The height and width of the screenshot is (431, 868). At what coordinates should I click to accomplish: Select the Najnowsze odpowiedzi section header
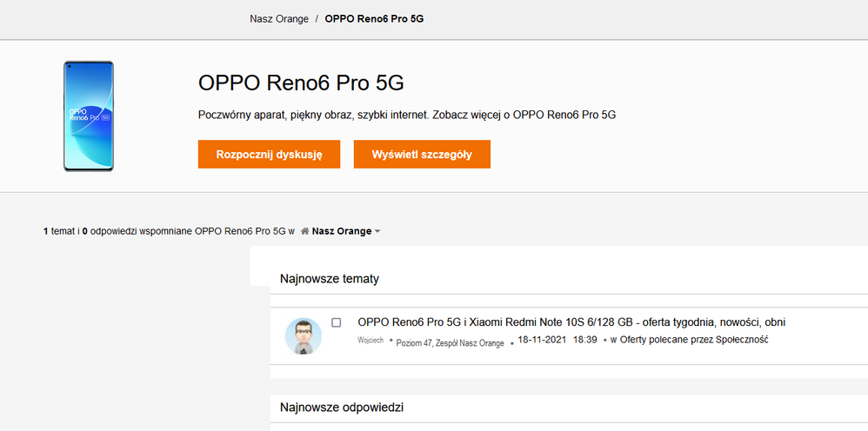[342, 407]
